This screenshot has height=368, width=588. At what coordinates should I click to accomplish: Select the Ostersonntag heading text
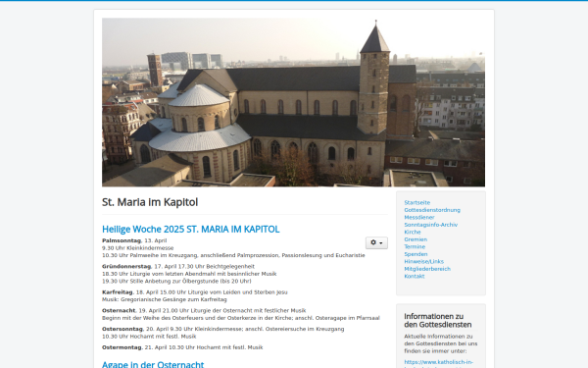122,329
